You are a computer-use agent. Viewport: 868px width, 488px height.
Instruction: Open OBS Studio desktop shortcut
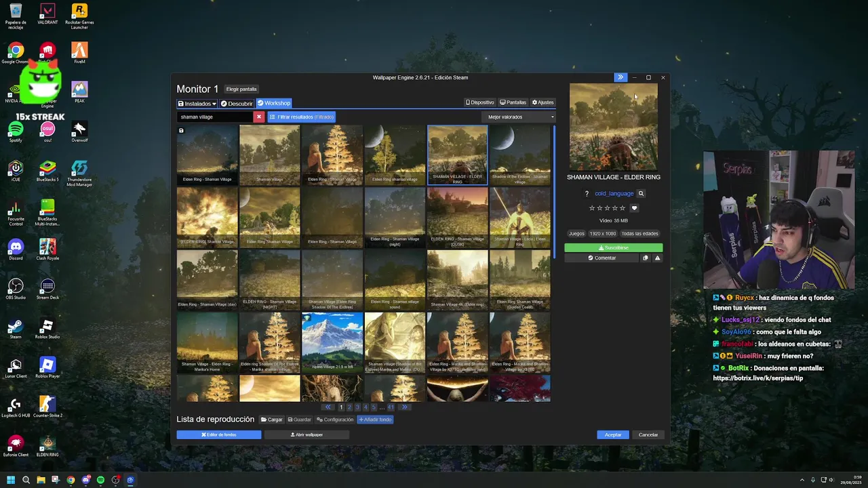(x=16, y=289)
